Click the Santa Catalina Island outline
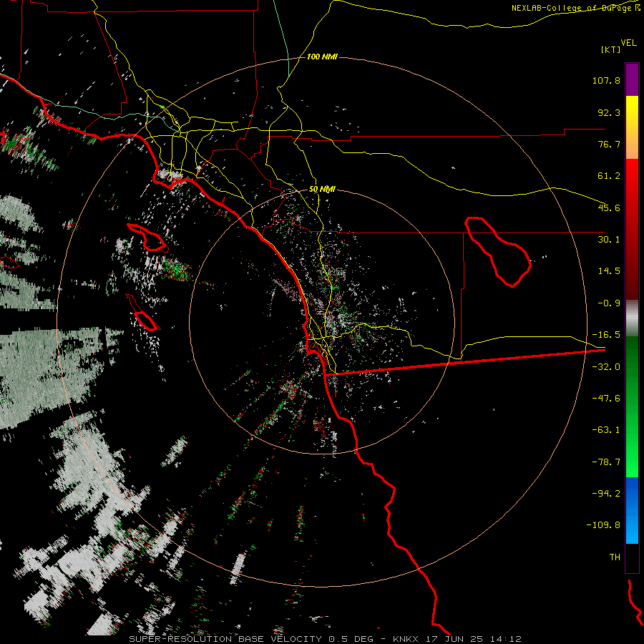644x644 pixels. point(148,238)
